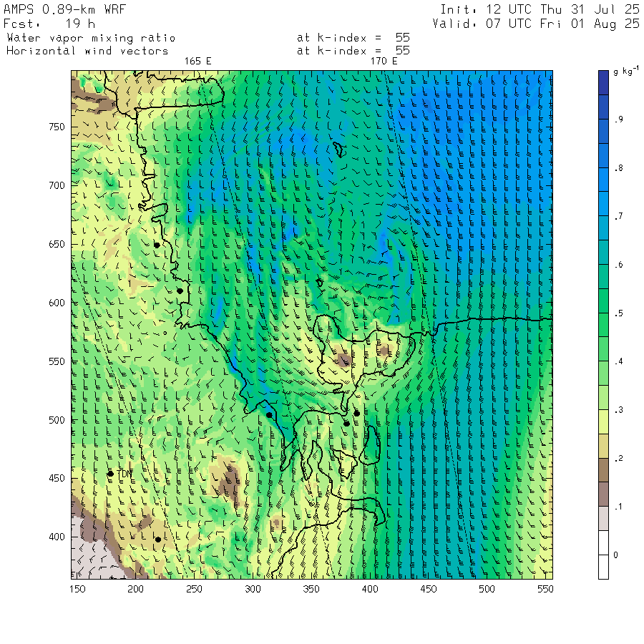The image size is (644, 644).
Task: Pick the tan swatch just above the .2 label
Action: tap(603, 446)
